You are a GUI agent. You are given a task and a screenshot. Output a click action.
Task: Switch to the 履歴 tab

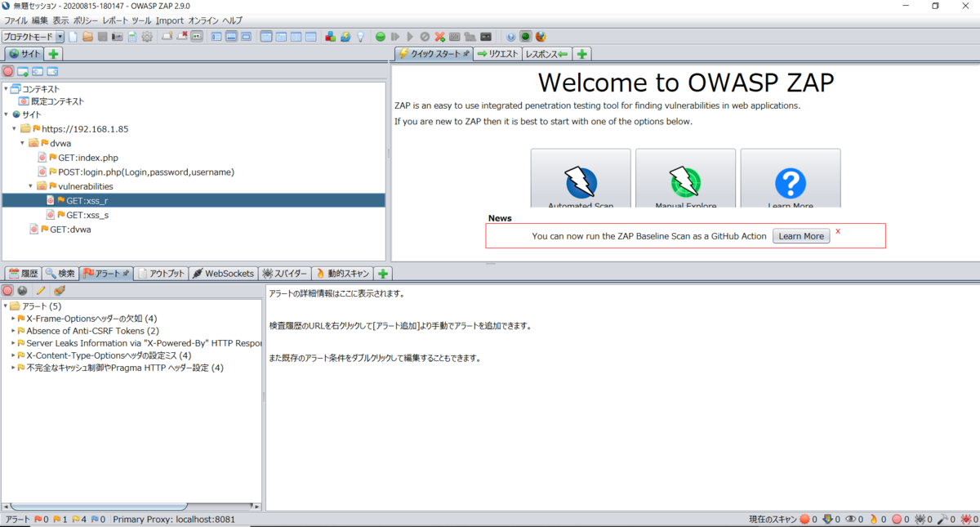click(23, 273)
